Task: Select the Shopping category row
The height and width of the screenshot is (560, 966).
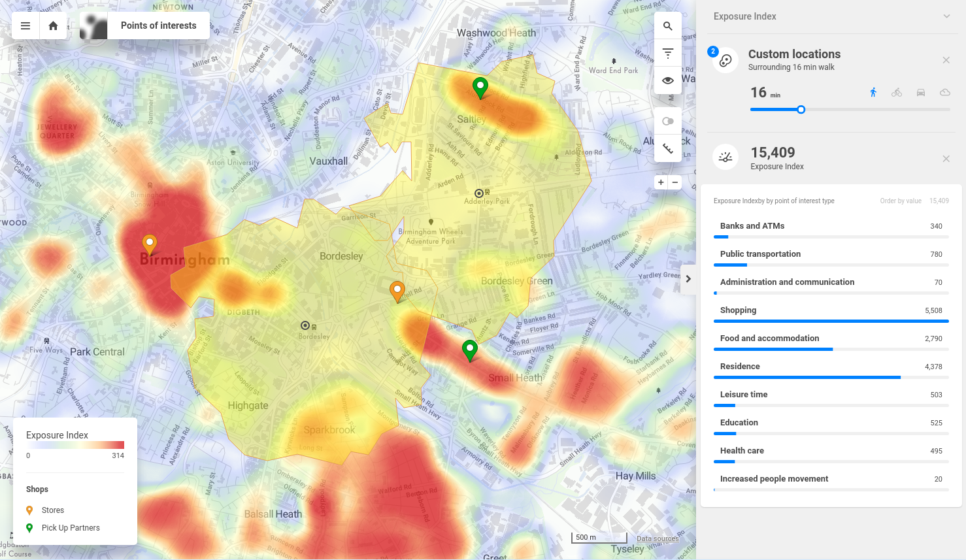Action: click(x=831, y=311)
